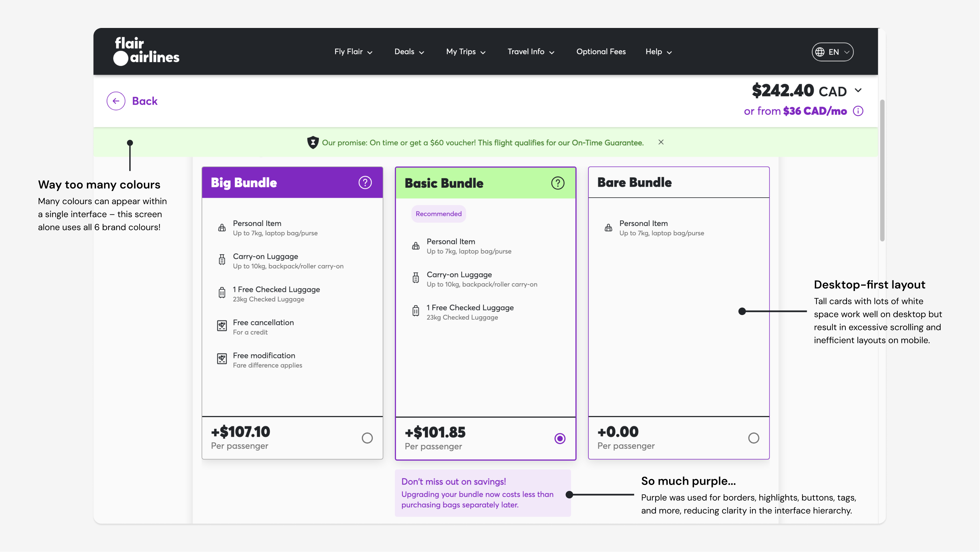Open the Optional Fees menu item
The image size is (980, 552).
(x=601, y=52)
